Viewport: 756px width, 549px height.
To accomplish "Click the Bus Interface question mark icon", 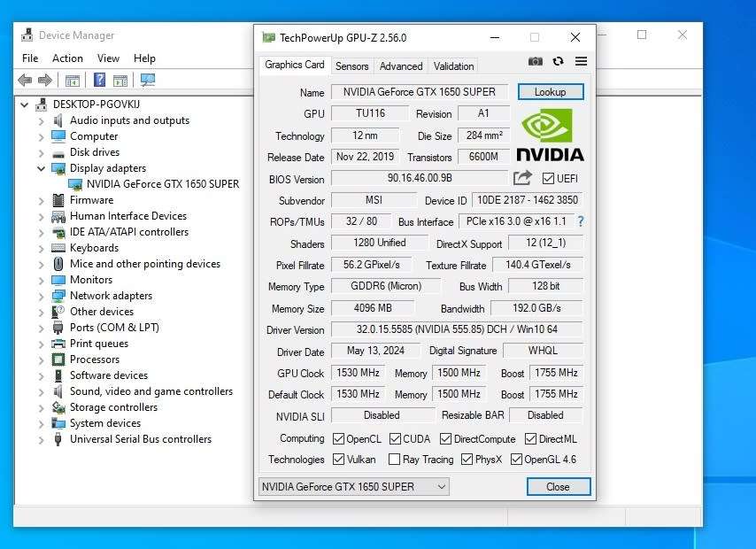I will point(581,221).
